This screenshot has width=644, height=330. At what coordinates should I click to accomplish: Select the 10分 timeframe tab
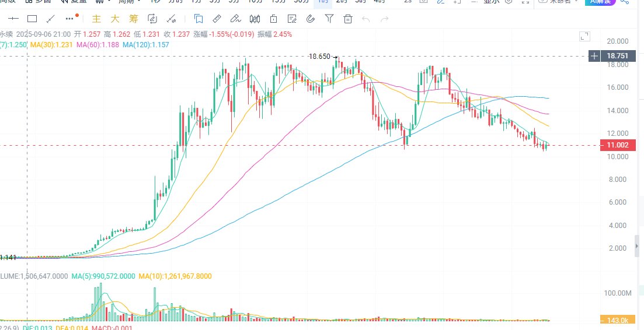(x=256, y=2)
